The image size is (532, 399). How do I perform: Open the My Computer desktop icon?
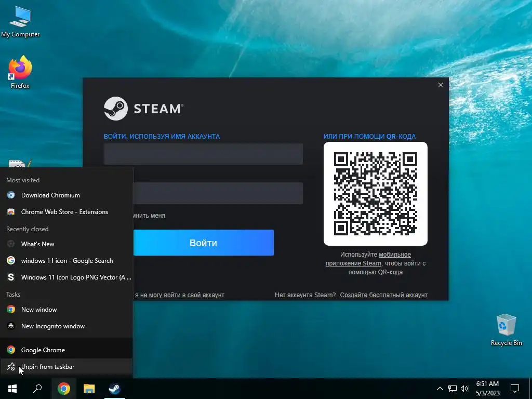click(20, 21)
